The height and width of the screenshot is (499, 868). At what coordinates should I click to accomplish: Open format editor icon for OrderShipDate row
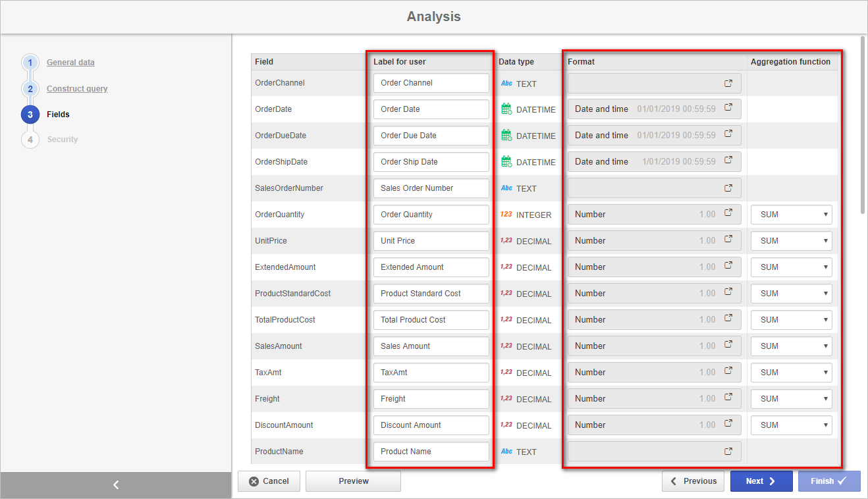728,161
